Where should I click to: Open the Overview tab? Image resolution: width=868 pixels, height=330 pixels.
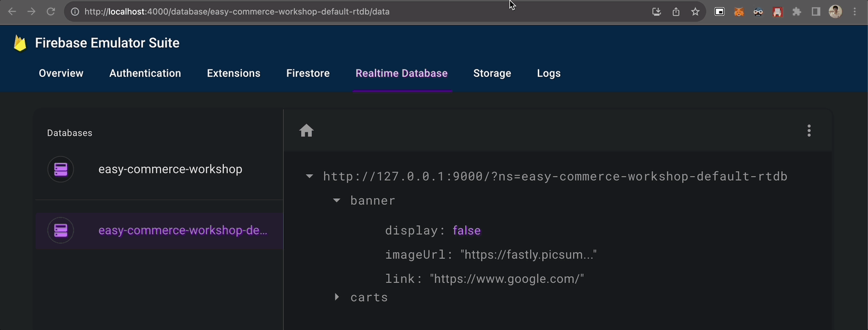coord(61,73)
